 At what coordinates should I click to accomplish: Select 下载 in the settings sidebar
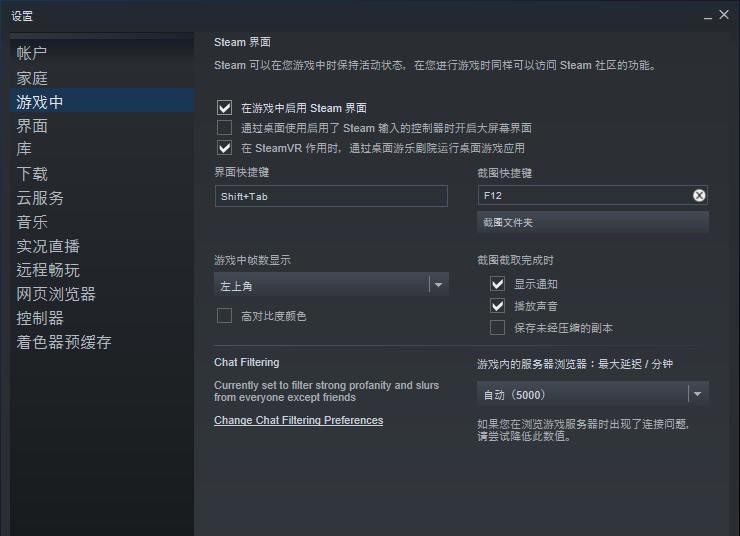[x=102, y=174]
